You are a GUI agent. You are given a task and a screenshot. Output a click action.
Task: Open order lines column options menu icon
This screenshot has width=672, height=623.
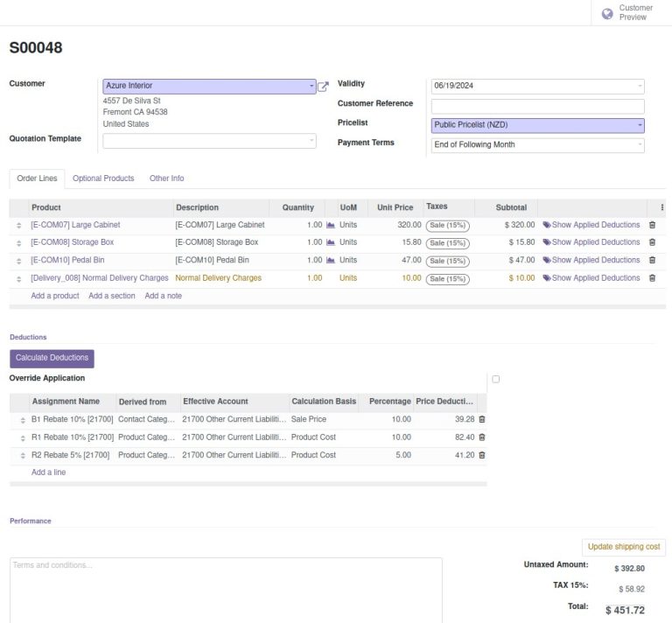pos(661,207)
